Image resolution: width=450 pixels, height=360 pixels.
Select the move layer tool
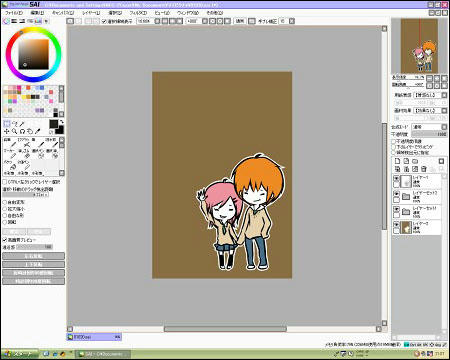coord(7,131)
